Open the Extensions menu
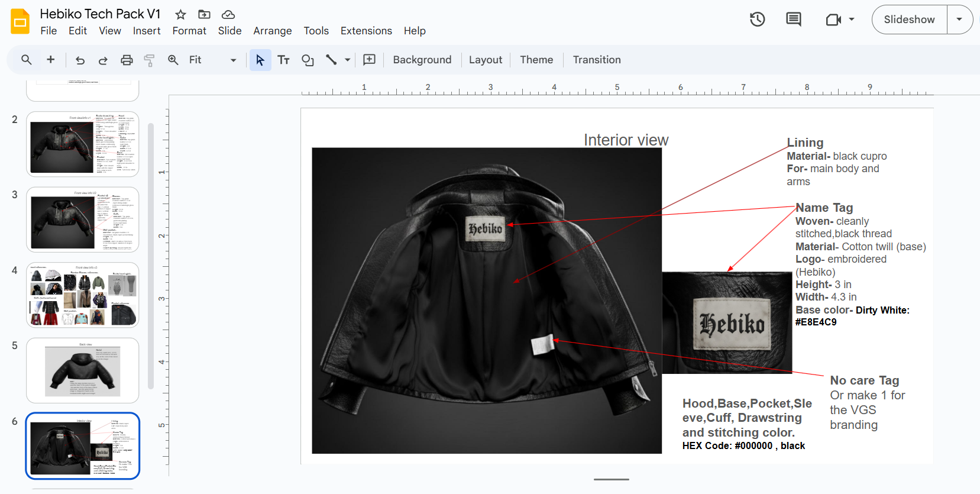The height and width of the screenshot is (494, 980). [x=366, y=31]
